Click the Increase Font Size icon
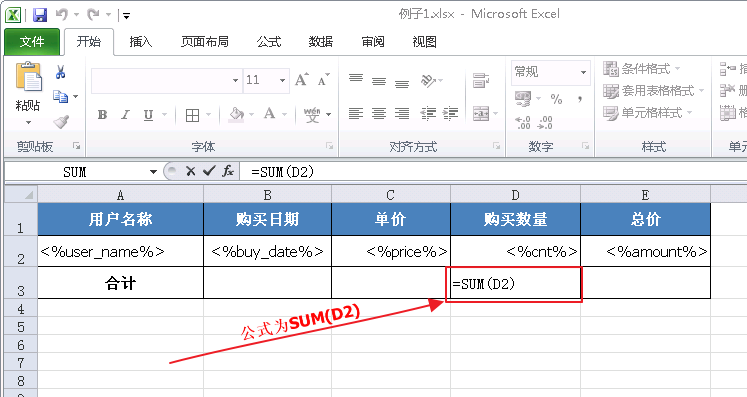747x397 pixels. [x=302, y=80]
